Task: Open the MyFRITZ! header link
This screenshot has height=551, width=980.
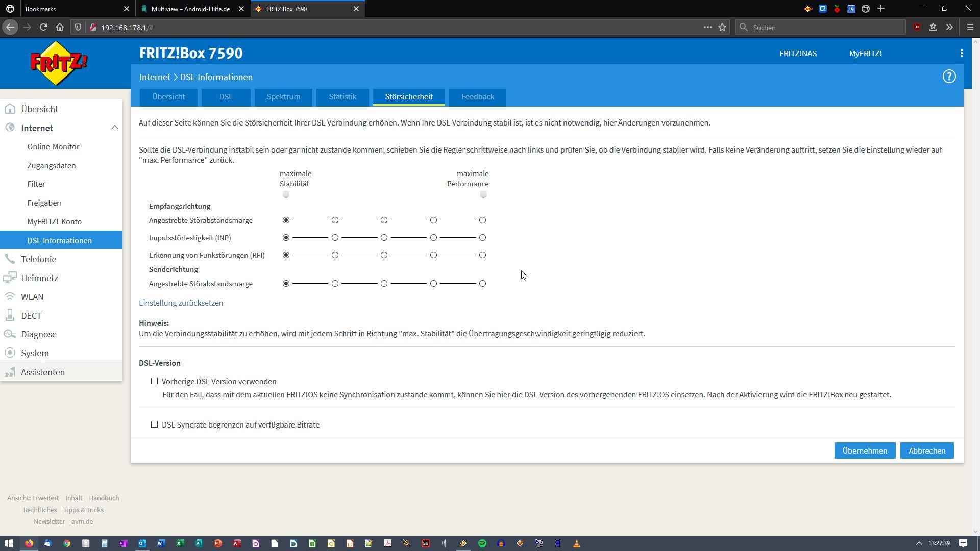Action: [x=865, y=53]
